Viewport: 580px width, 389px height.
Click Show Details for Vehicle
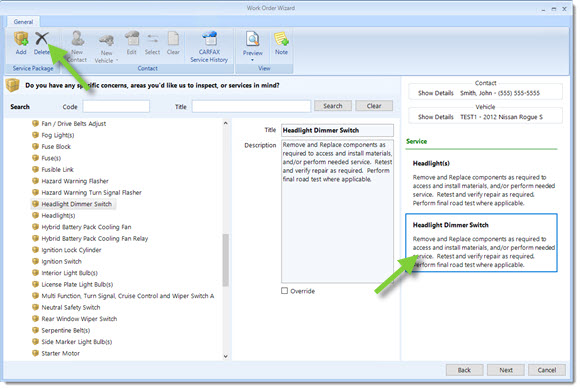coord(435,117)
